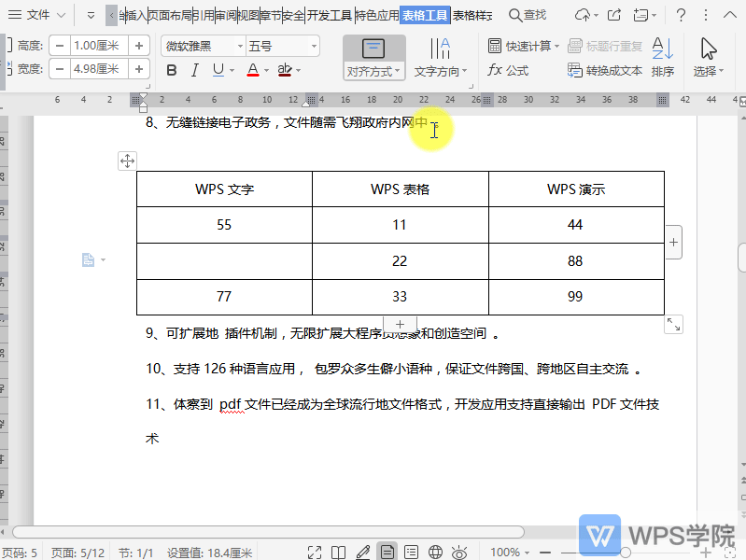Screen dimensions: 746x560
Task: Toggle underline formatting
Action: 218,70
